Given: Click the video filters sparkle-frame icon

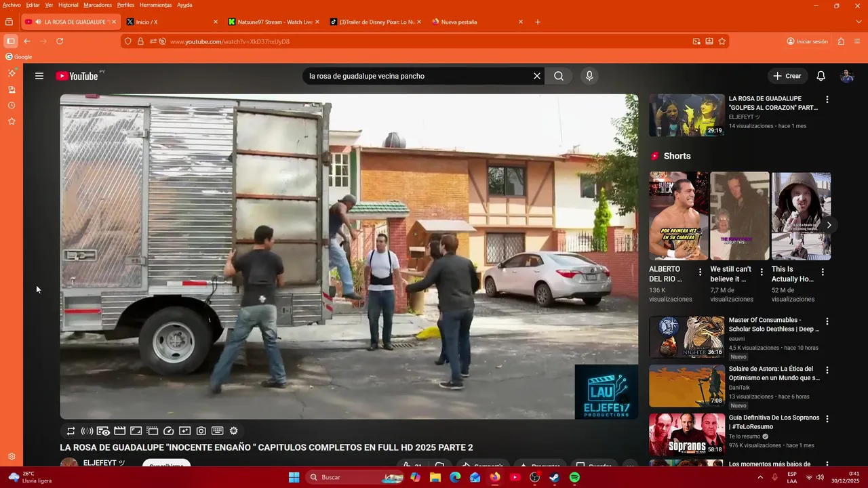Looking at the screenshot, I should [x=184, y=431].
